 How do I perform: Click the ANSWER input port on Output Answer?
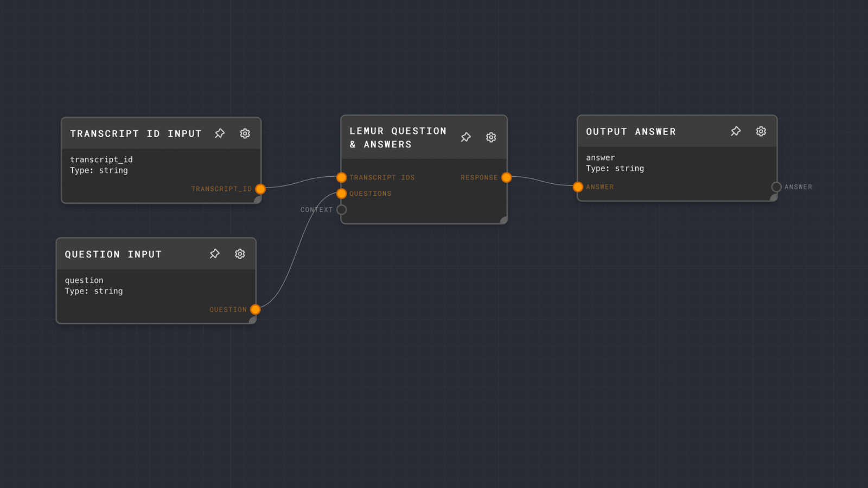(x=578, y=187)
